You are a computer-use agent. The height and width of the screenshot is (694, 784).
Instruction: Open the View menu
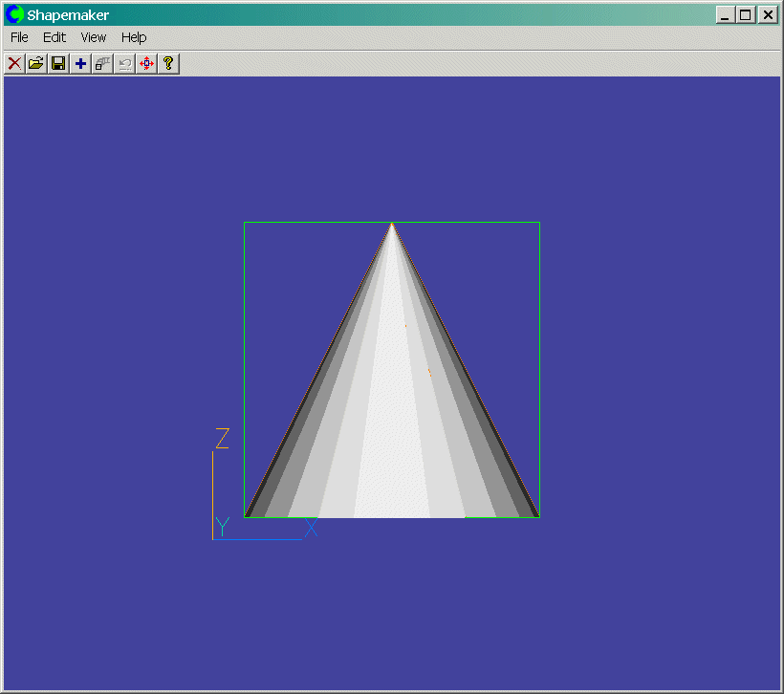click(x=93, y=37)
